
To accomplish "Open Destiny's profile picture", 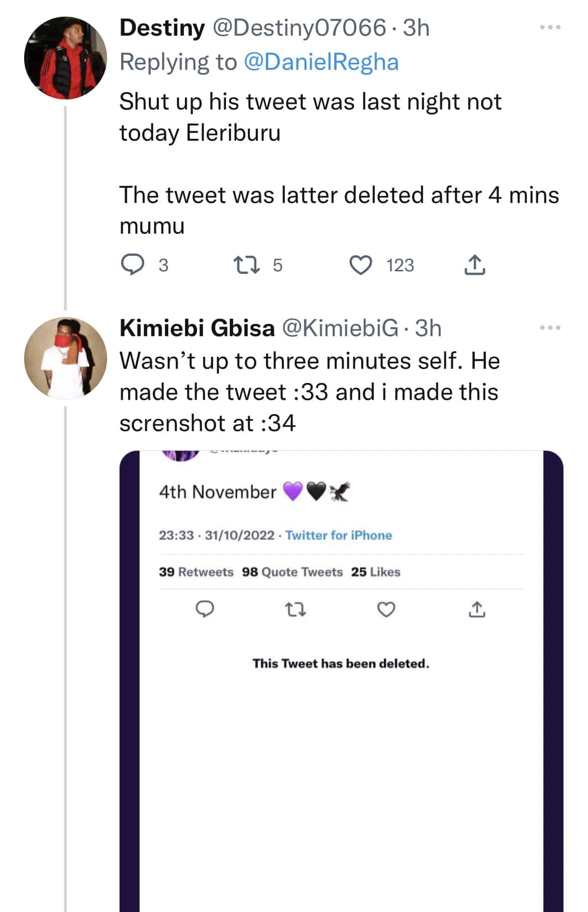I will tap(65, 58).
